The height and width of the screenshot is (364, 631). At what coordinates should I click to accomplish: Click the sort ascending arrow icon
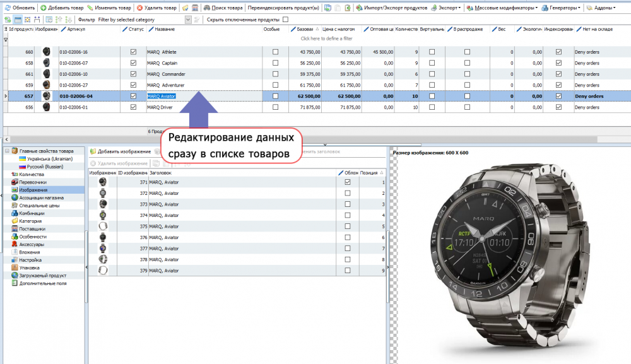pos(59,20)
